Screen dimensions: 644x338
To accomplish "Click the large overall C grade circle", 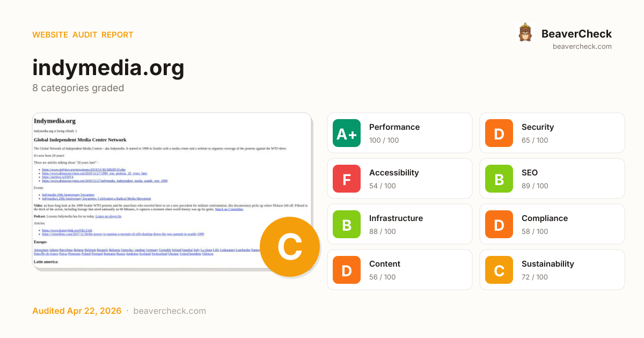I will [290, 247].
